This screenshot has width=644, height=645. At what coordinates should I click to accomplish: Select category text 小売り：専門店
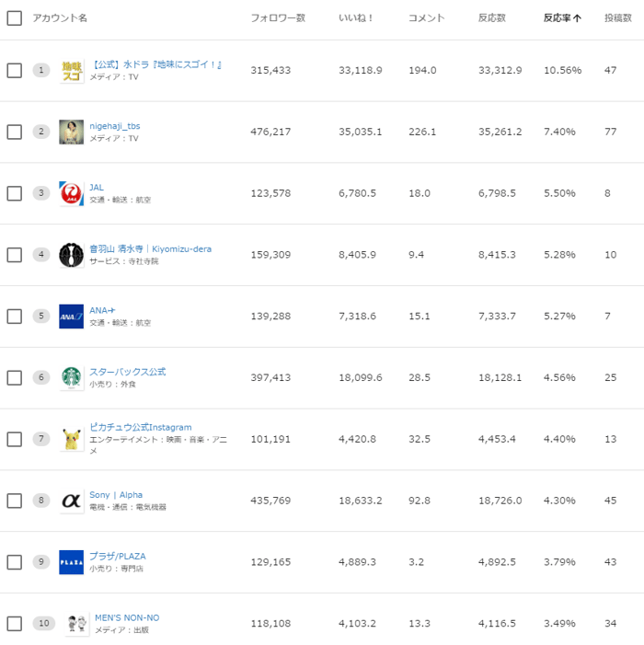(x=117, y=569)
